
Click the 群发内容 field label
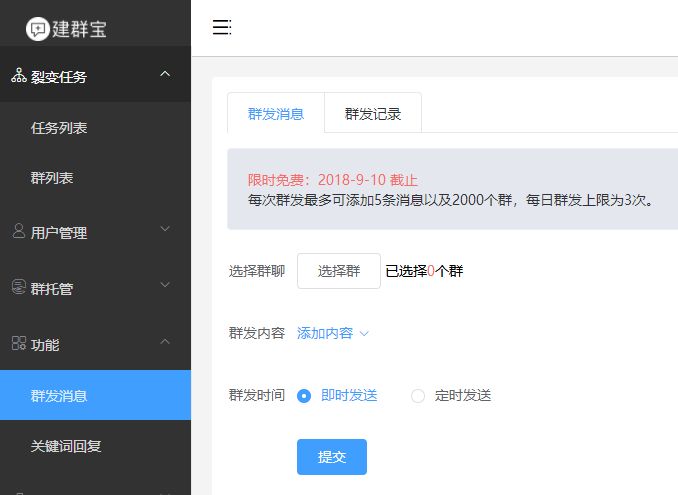point(256,333)
